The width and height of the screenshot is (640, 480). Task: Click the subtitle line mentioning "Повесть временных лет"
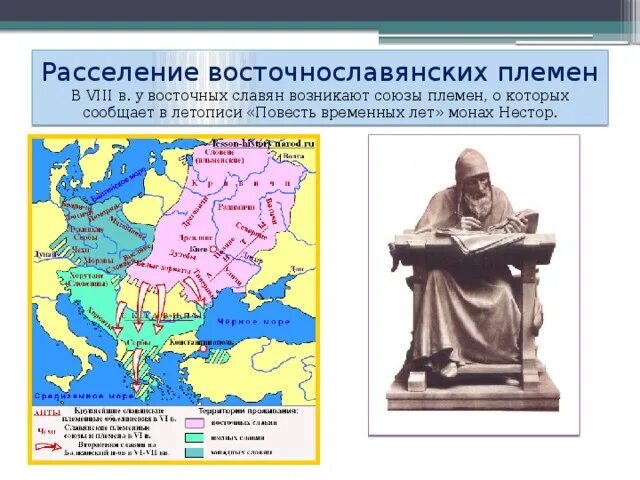[320, 112]
